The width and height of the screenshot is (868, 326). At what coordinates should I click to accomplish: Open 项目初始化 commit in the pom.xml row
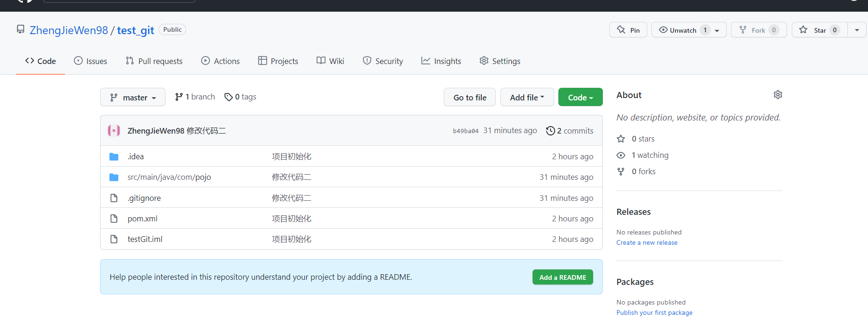[292, 219]
